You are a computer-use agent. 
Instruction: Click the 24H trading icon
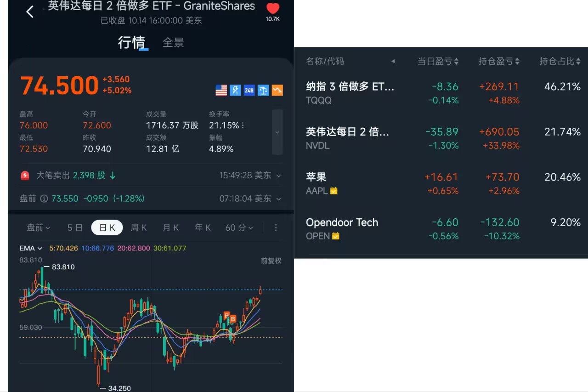249,90
